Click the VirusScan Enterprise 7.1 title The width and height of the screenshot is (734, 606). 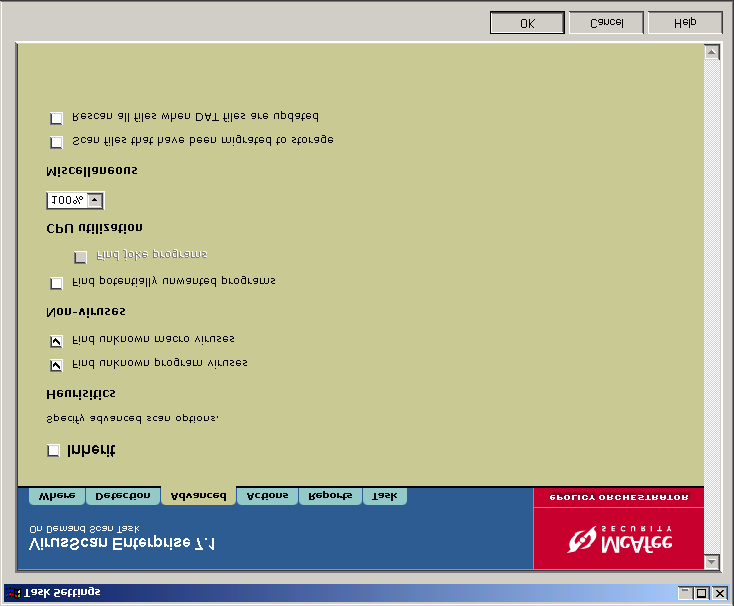click(x=122, y=544)
